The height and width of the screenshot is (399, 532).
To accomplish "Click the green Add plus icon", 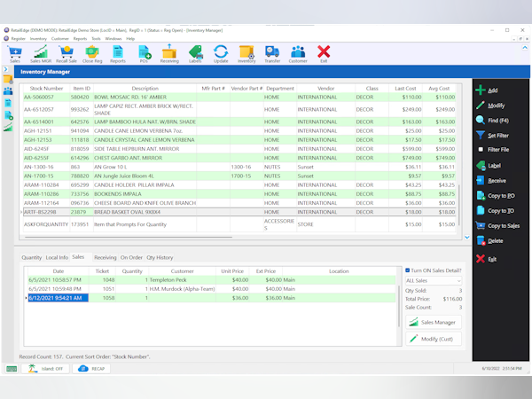I will click(x=480, y=90).
